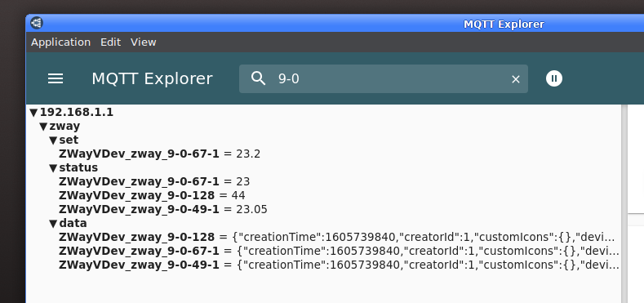Screen dimensions: 644x303
Task: Select status topic 9-0-67-1 valued 23
Action: tap(154, 181)
